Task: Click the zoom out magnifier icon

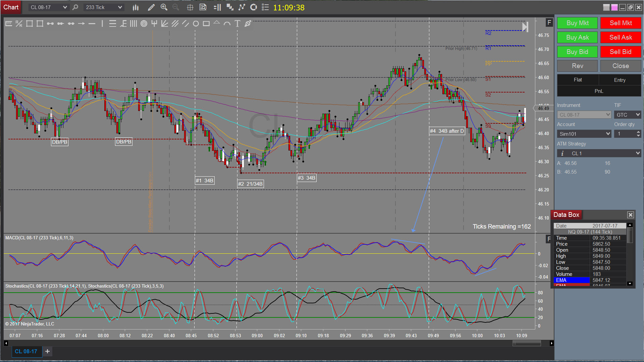Action: (x=175, y=7)
